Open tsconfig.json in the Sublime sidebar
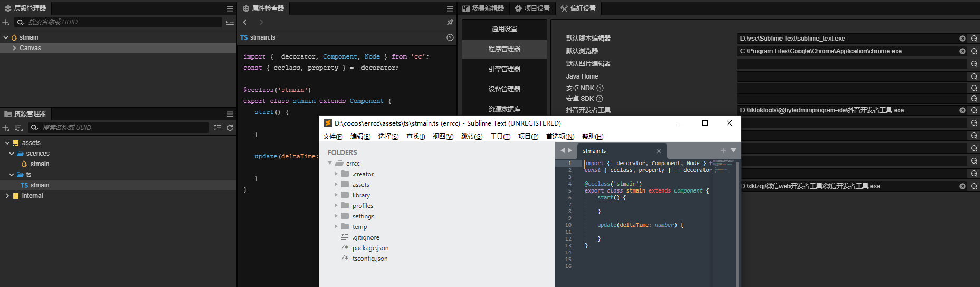The image size is (980, 287). pos(370,259)
